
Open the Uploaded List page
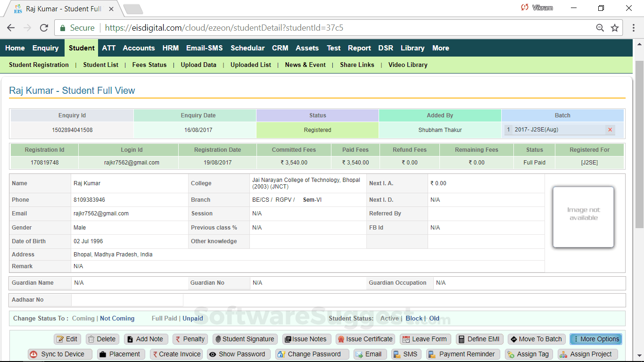point(251,65)
